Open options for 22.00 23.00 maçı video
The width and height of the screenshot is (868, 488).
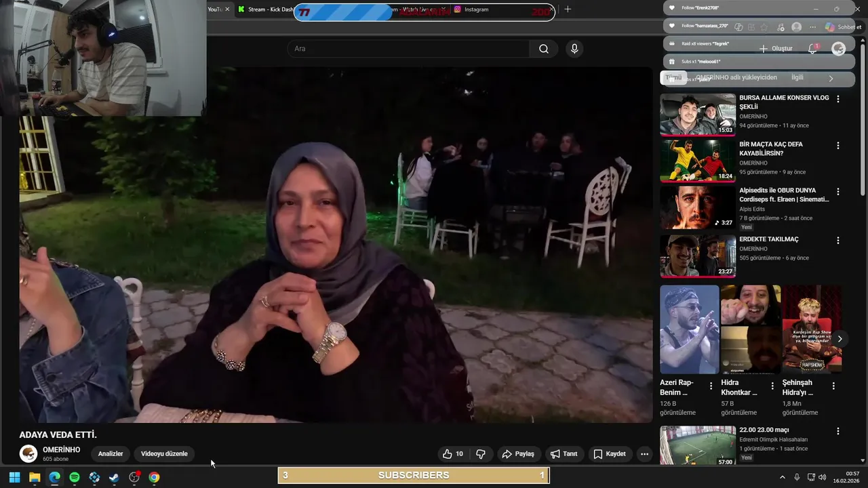tap(838, 431)
